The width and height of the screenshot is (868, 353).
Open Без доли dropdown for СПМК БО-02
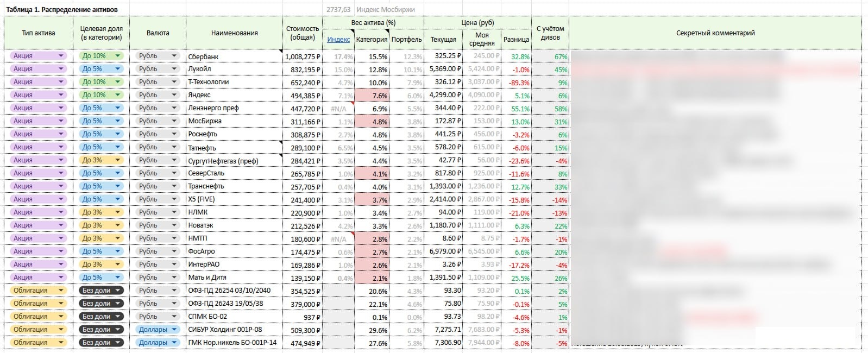(x=101, y=317)
